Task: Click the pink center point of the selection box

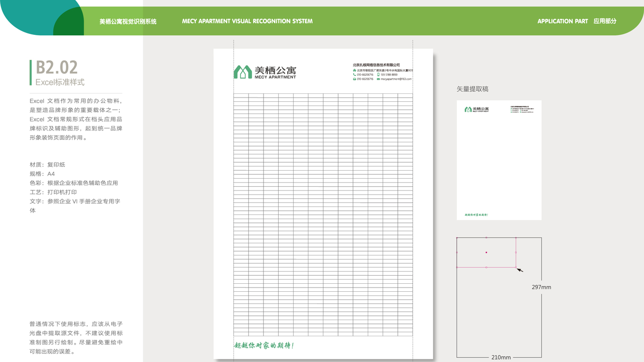Action: pyautogui.click(x=486, y=252)
